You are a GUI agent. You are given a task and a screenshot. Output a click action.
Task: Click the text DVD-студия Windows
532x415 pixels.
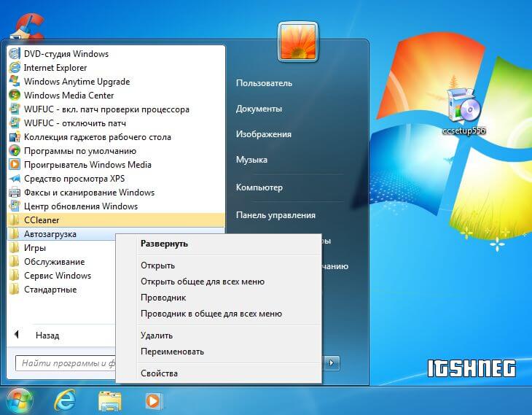[x=66, y=54]
